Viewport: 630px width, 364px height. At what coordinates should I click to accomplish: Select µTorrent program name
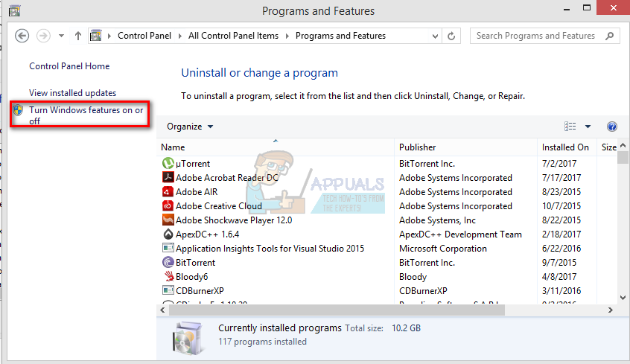pyautogui.click(x=193, y=164)
